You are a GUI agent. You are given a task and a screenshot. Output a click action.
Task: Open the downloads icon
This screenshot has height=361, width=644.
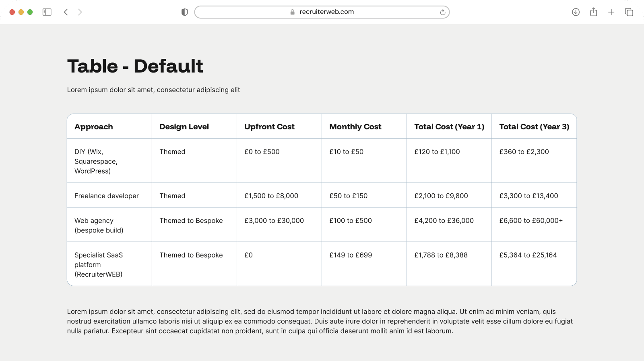(576, 12)
